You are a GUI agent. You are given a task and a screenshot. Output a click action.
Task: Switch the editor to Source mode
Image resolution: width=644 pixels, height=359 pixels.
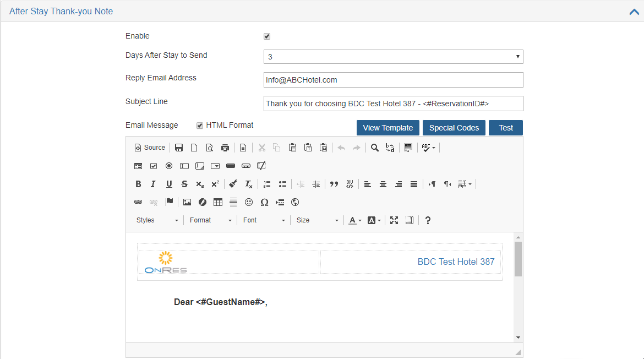tap(150, 148)
